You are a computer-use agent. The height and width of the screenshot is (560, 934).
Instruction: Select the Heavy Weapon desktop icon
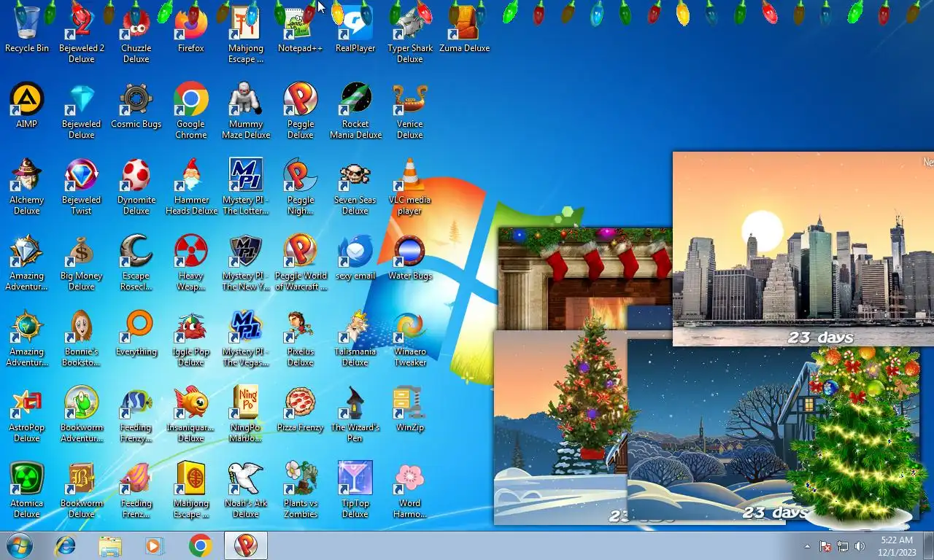tap(191, 262)
